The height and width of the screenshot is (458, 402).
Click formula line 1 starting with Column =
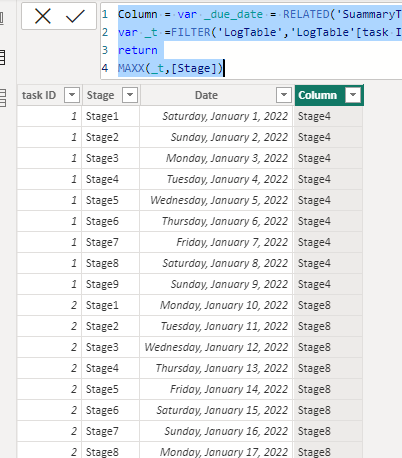tap(260, 14)
